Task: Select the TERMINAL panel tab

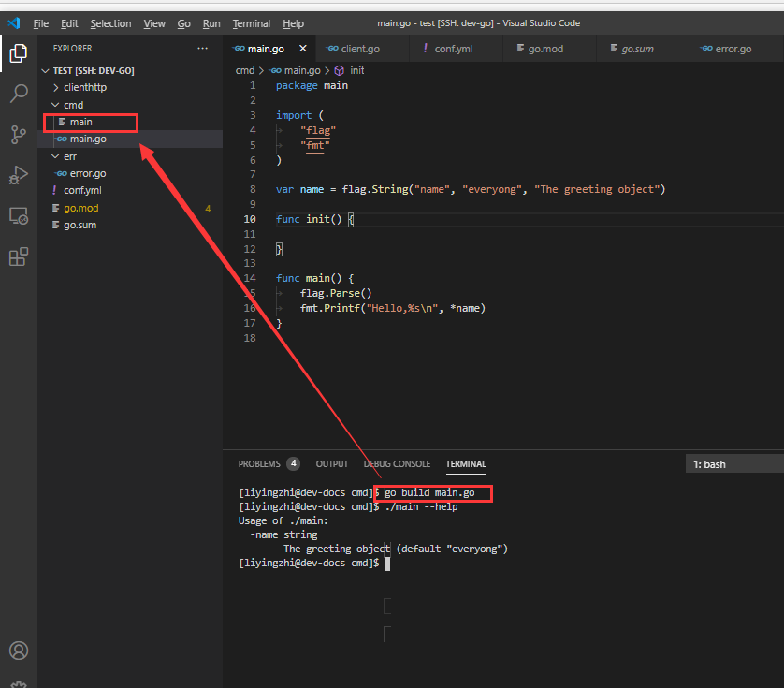Action: pyautogui.click(x=466, y=464)
